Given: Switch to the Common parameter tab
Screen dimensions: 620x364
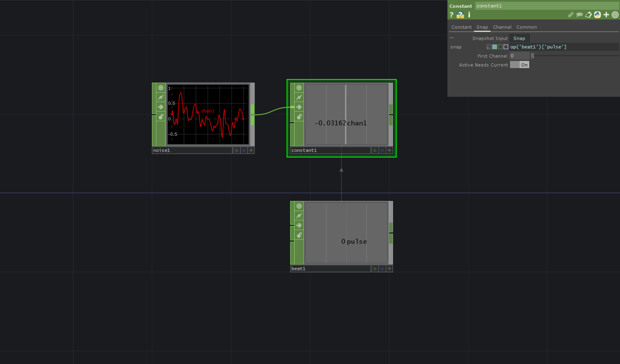Looking at the screenshot, I should [x=526, y=27].
